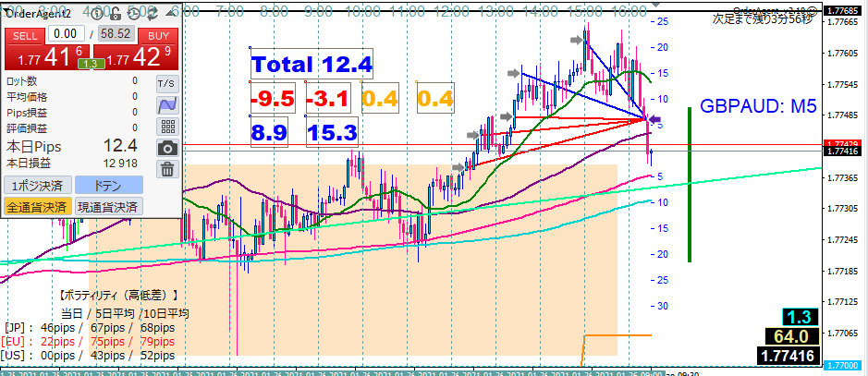Select the Total 12.4 chart label
Viewport: 868px width, 376px height.
click(312, 64)
